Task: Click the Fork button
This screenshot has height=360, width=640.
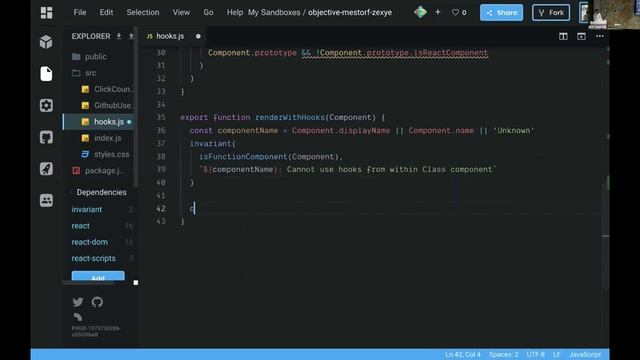Action: 551,13
